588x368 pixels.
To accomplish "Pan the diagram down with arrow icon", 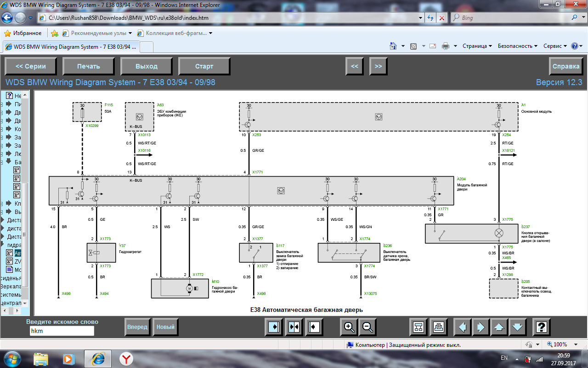I will coord(518,327).
